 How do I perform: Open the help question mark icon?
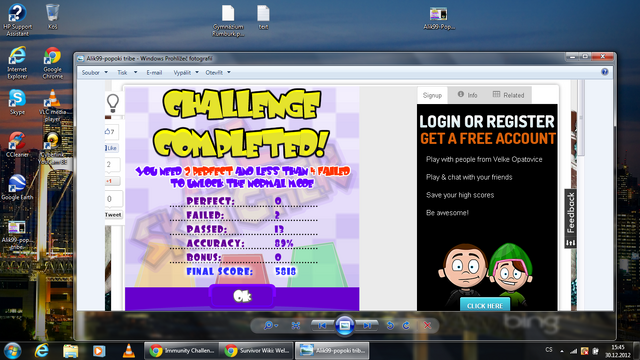coord(604,72)
